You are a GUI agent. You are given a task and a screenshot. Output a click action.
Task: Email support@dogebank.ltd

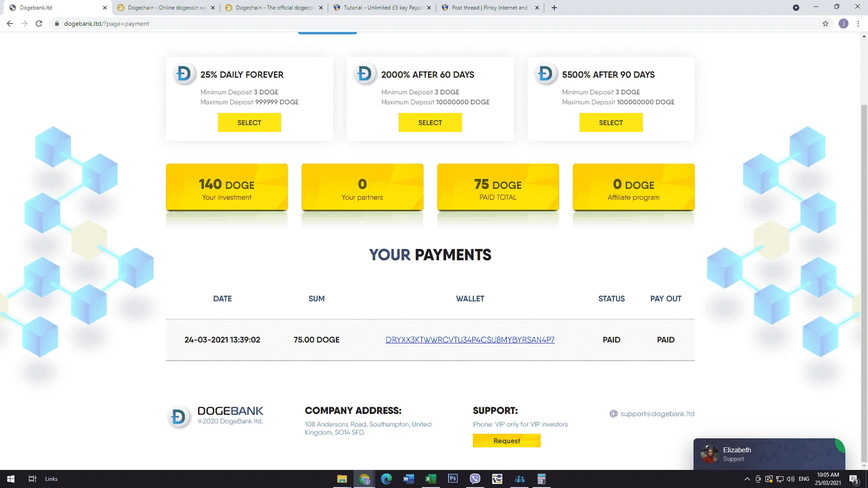pyautogui.click(x=657, y=414)
